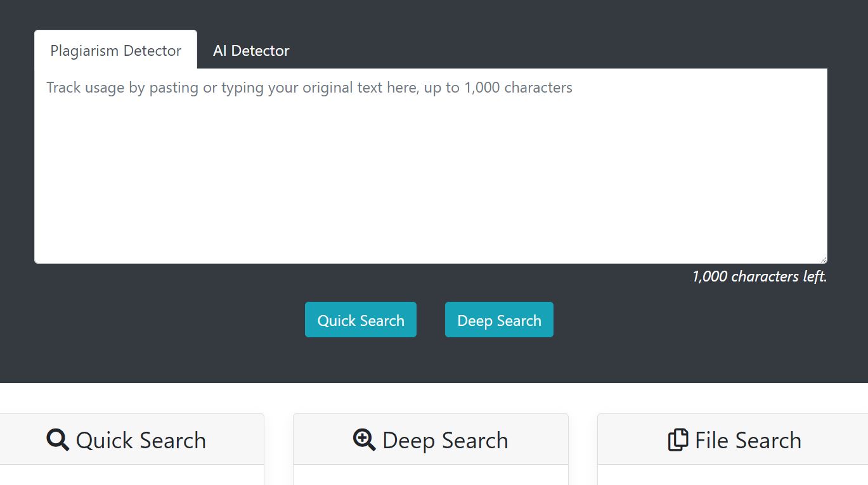This screenshot has width=868, height=485.
Task: Click the magnifying glass icon beside Quick Search heading
Action: pos(58,440)
